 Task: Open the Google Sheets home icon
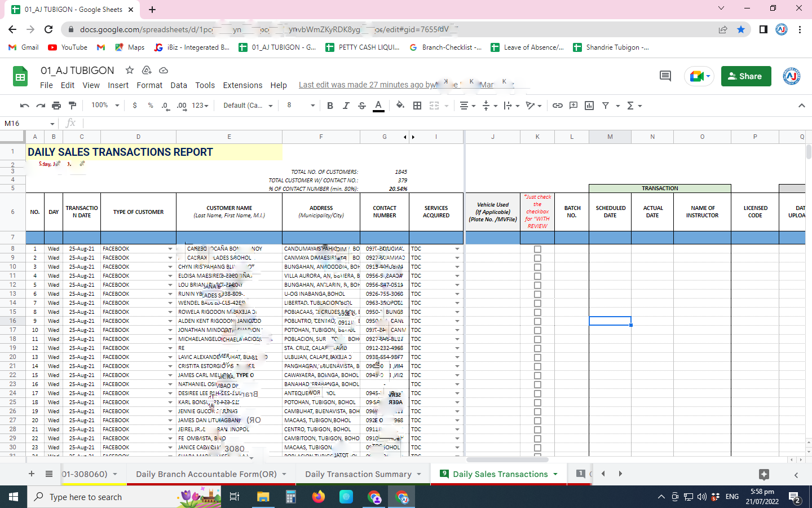[20, 77]
